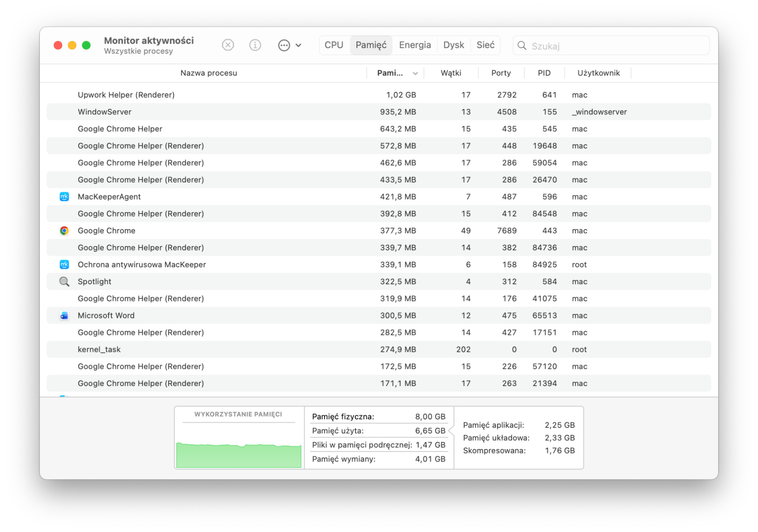758x532 pixels.
Task: Select Chrome Helper (Renderer) with PID 19648
Action: (x=379, y=146)
